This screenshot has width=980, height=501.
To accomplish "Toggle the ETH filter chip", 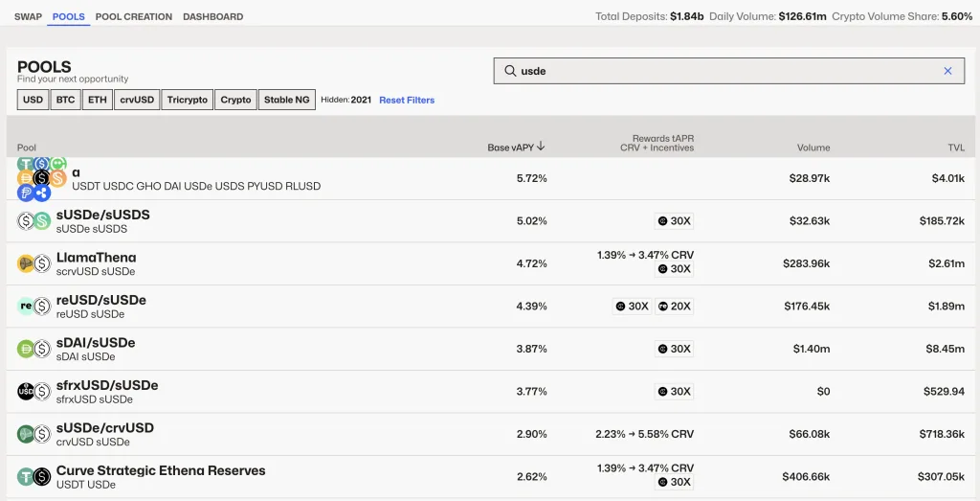I will 98,100.
